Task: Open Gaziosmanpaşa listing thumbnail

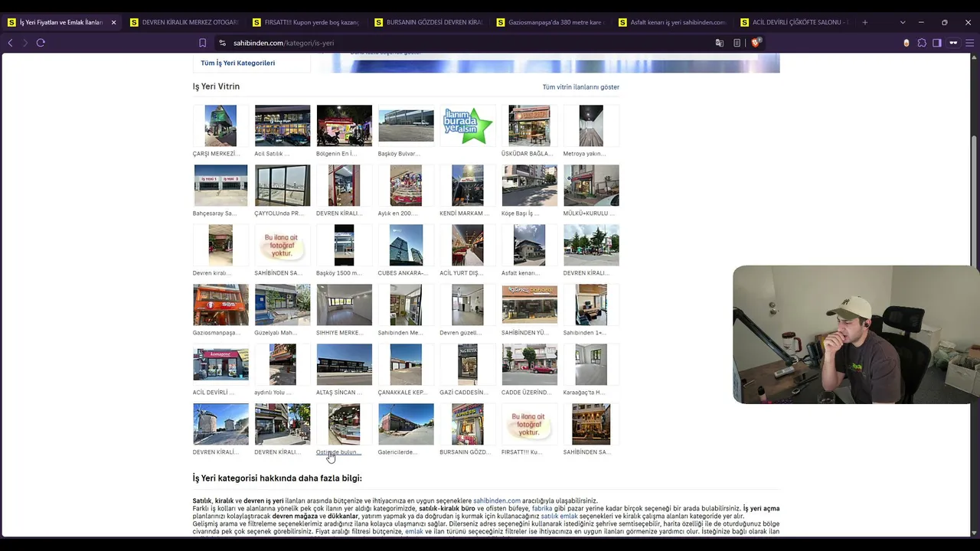Action: pyautogui.click(x=220, y=305)
